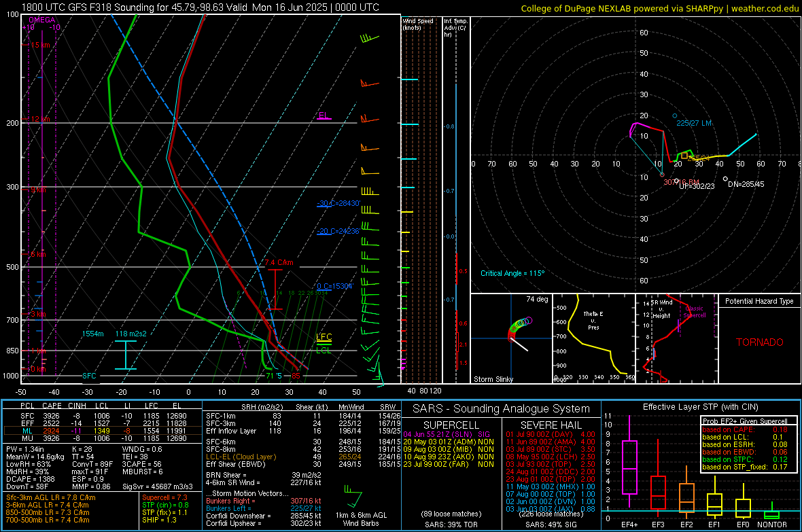Click the 'SHIP = 1.3' parameter
Screen dimensions: 802x532
point(159,520)
